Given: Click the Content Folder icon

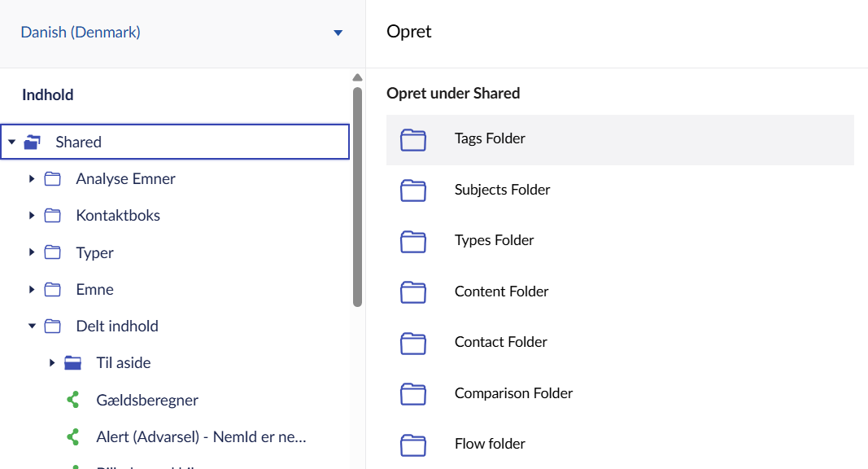Looking at the screenshot, I should (413, 292).
